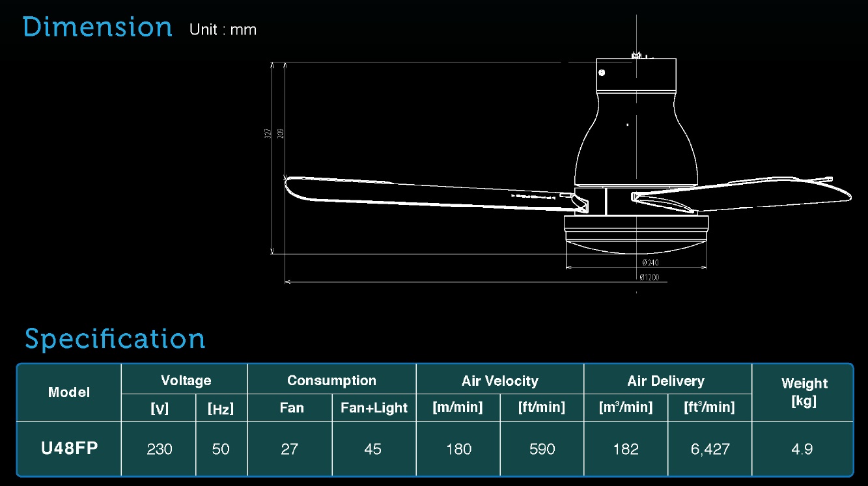Click the 'Unit : mm' label
The image size is (868, 486).
(x=223, y=30)
